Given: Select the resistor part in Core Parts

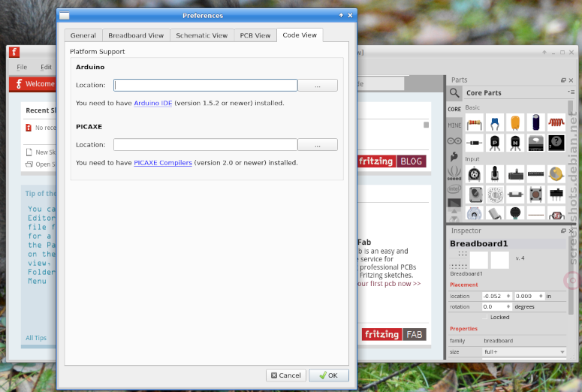Looking at the screenshot, I should (475, 123).
